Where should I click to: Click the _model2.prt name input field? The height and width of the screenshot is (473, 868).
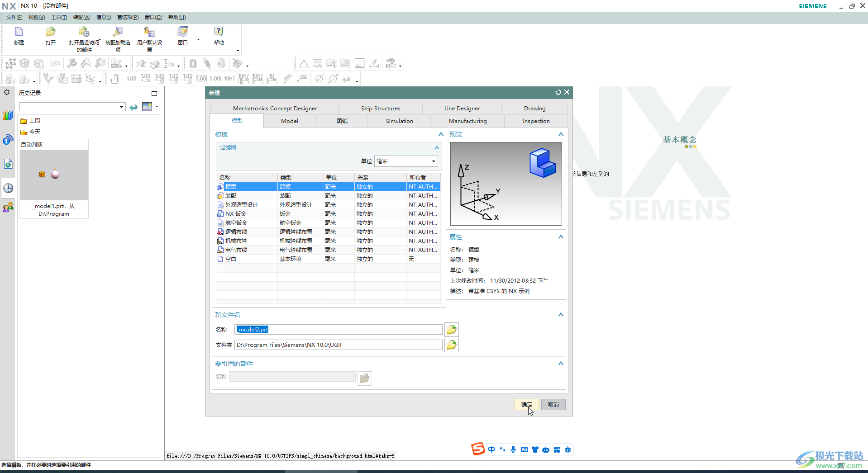[339, 329]
